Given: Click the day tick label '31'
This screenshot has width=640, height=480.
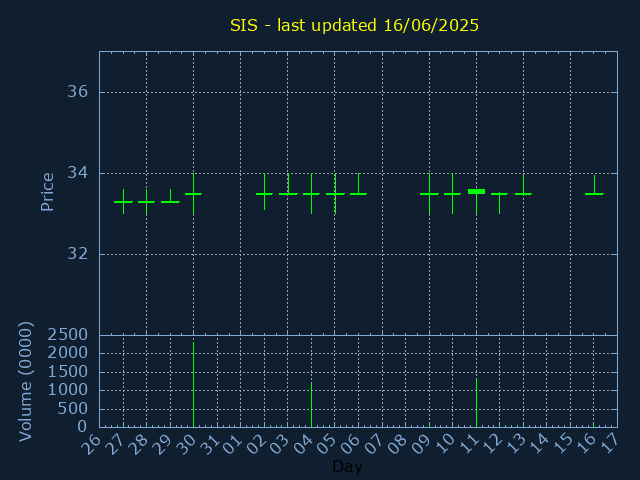Looking at the screenshot, I should coord(209,444).
